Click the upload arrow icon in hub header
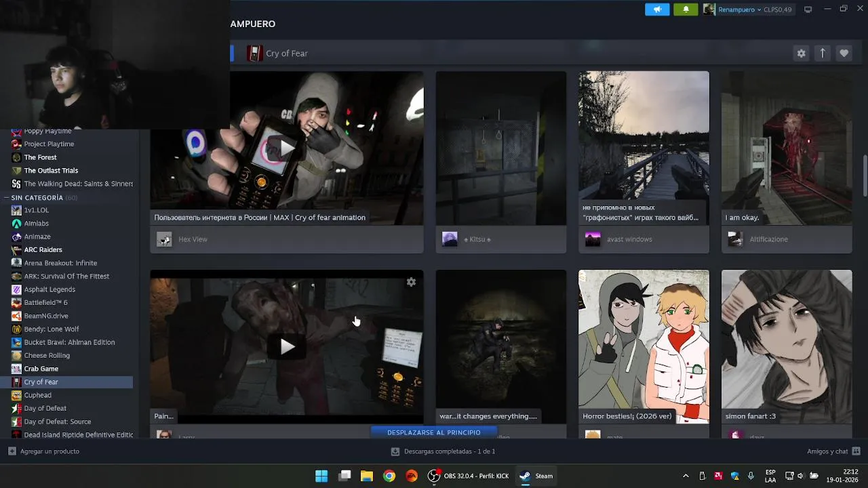The image size is (868, 488). click(823, 53)
